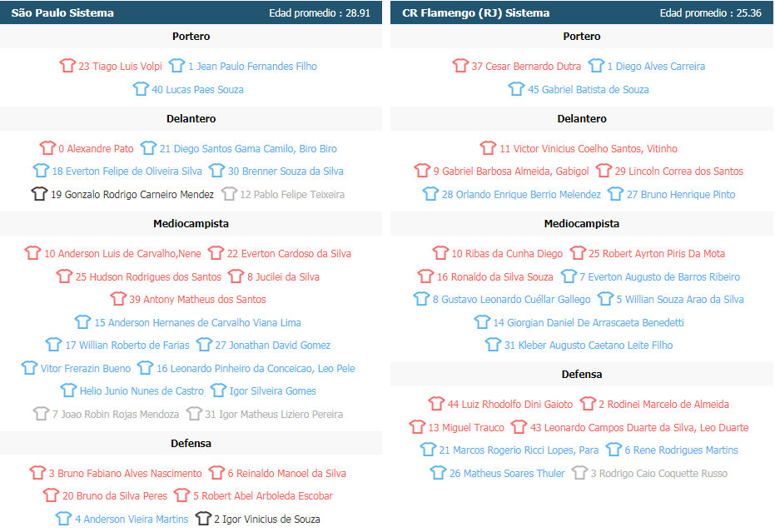Click the blue shirt icon beside Matheus Soares Thuler
775x532 pixels.
click(x=439, y=473)
